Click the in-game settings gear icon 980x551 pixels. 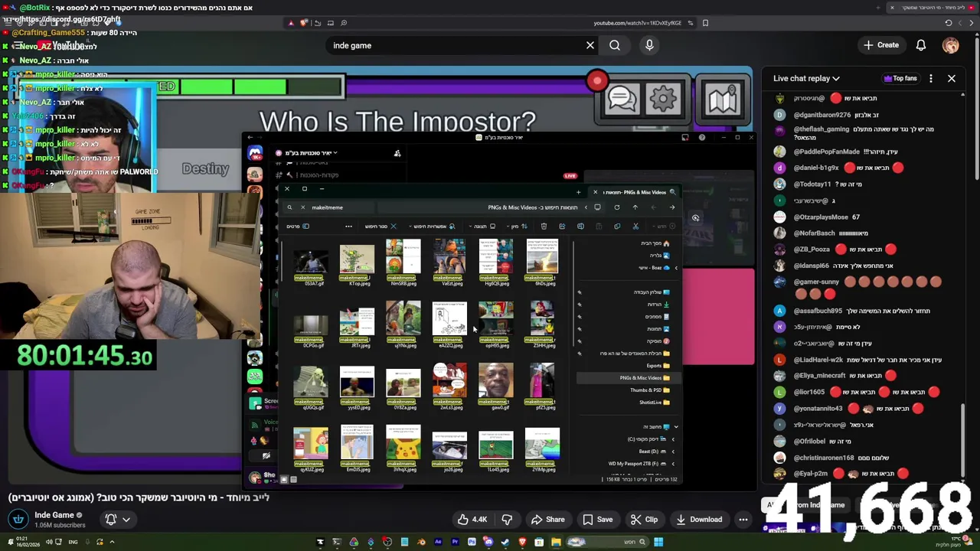pos(663,98)
